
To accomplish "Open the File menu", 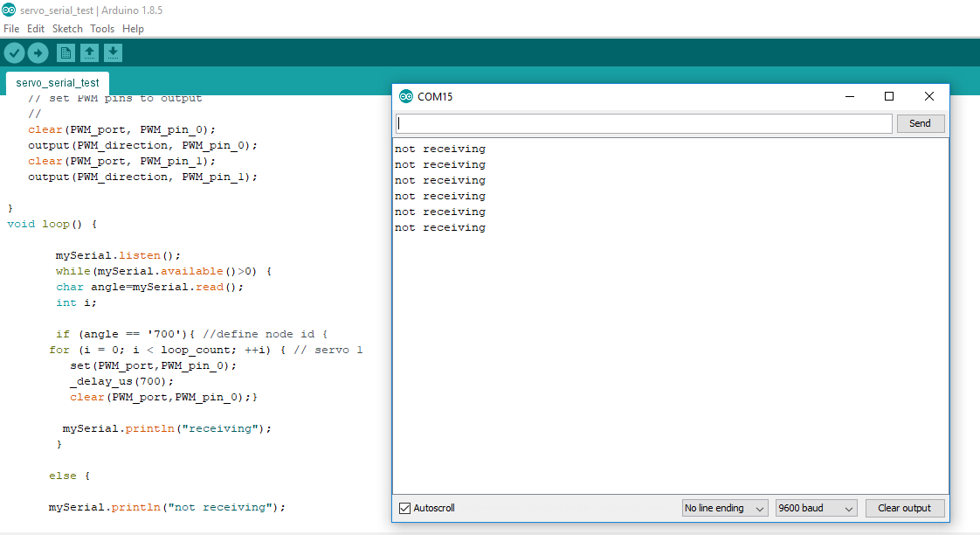I will 11,29.
